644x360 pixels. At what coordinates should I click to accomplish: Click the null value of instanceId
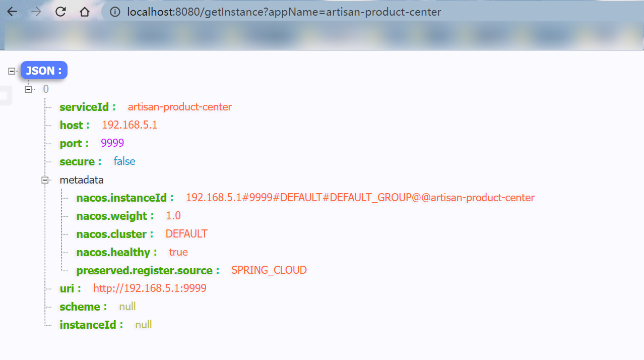point(144,325)
